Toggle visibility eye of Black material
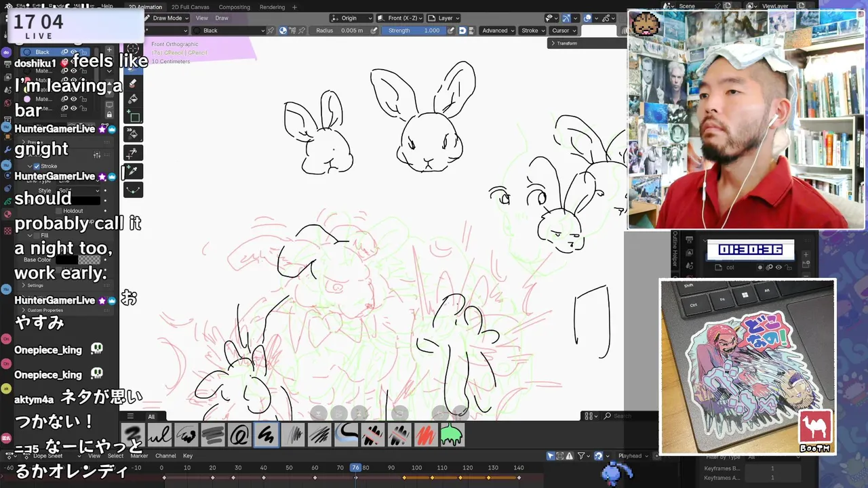Viewport: 868px width, 488px height. 74,52
